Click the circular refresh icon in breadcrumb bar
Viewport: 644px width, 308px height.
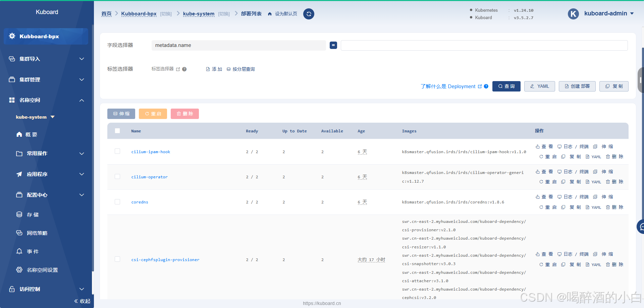(309, 14)
